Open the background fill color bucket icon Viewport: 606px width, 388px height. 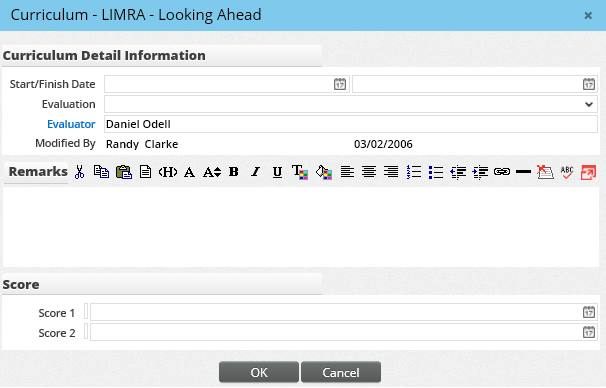(x=324, y=172)
